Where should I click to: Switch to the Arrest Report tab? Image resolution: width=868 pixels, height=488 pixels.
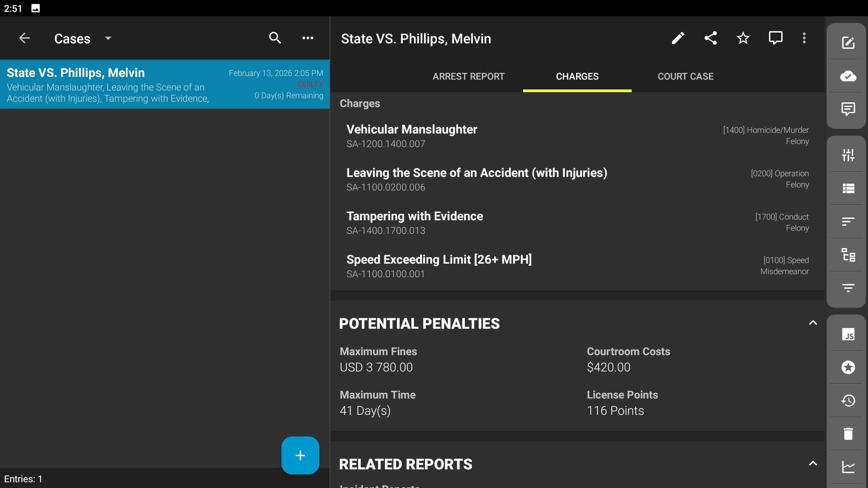click(x=469, y=77)
